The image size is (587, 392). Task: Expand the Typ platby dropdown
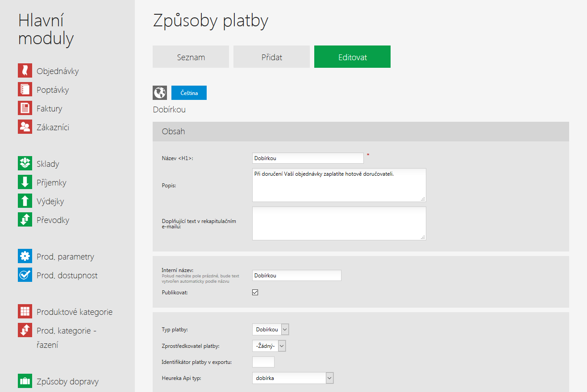[x=271, y=330]
